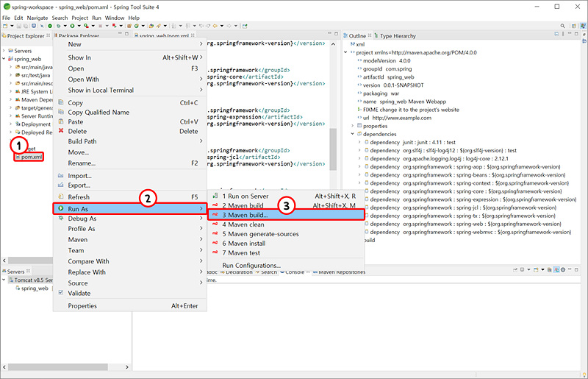This screenshot has height=379, width=588.
Task: Click the editor vertical scrollbar thumb
Action: (x=333, y=149)
